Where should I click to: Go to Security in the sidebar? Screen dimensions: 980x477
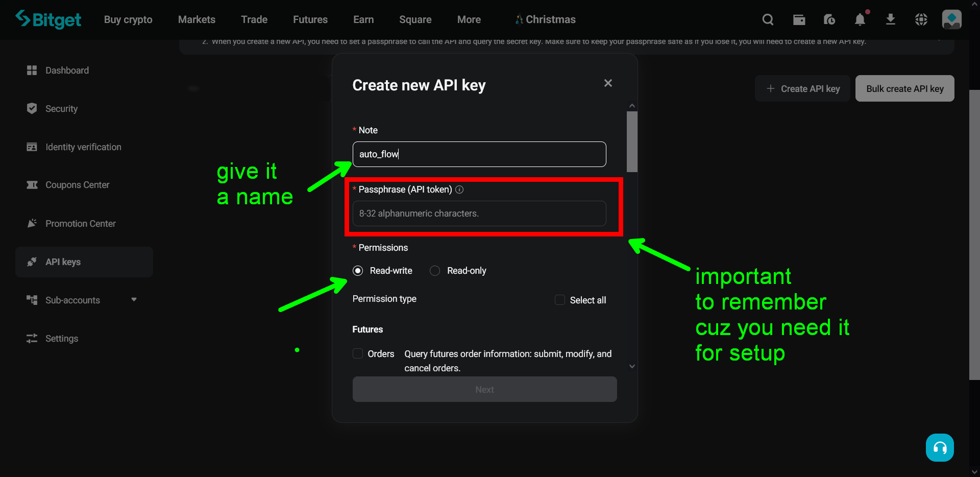pos(61,108)
